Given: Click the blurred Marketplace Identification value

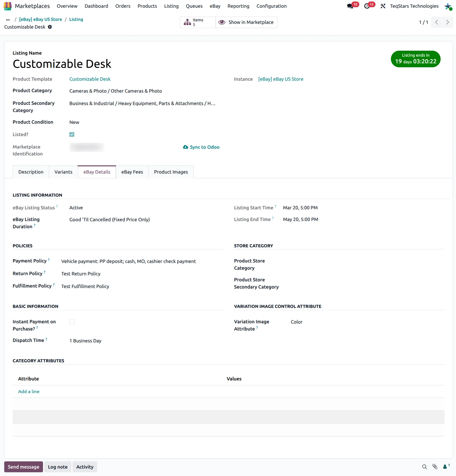Looking at the screenshot, I should pos(87,147).
